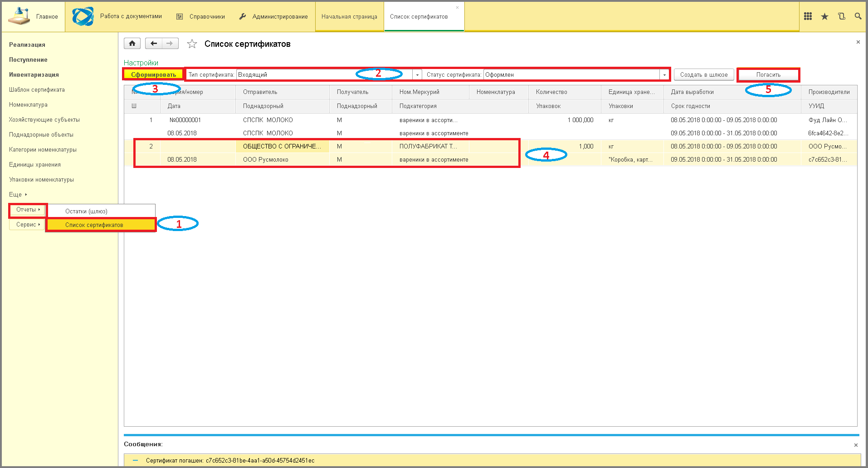Open search with the magnifier icon
The width and height of the screenshot is (868, 468).
coord(858,16)
